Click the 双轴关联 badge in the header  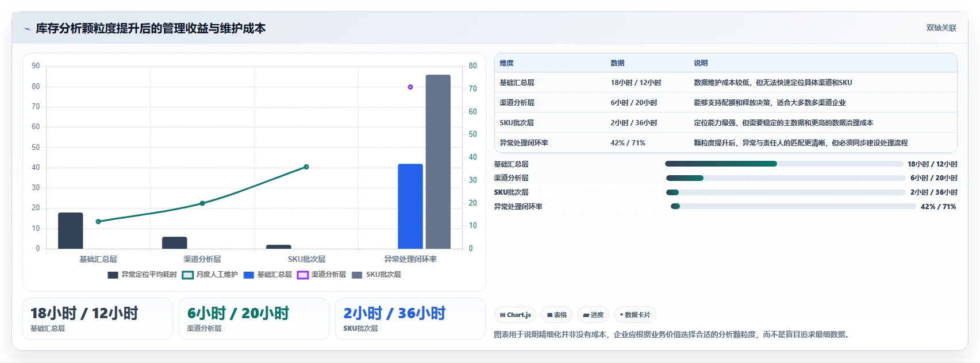[941, 28]
